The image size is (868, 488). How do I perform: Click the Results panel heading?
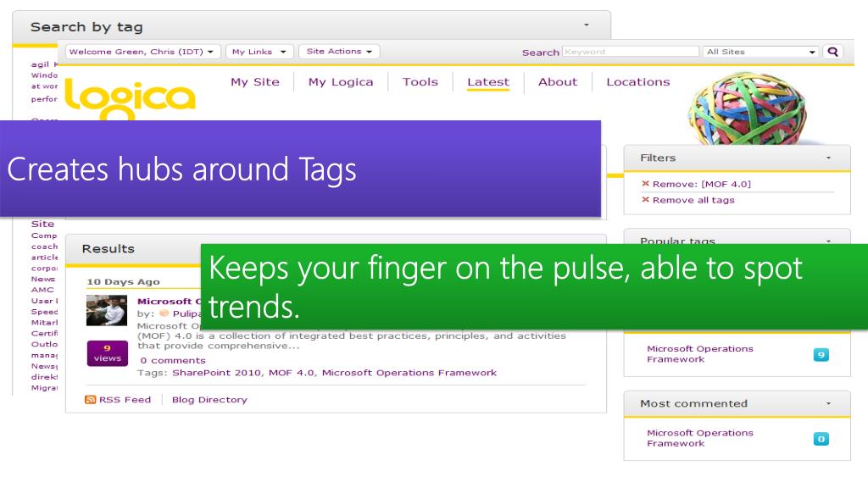click(x=108, y=248)
